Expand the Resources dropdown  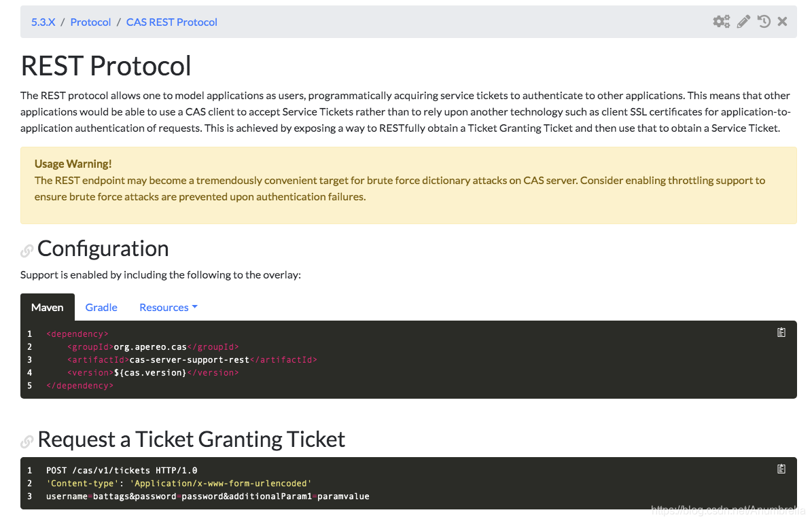tap(169, 308)
